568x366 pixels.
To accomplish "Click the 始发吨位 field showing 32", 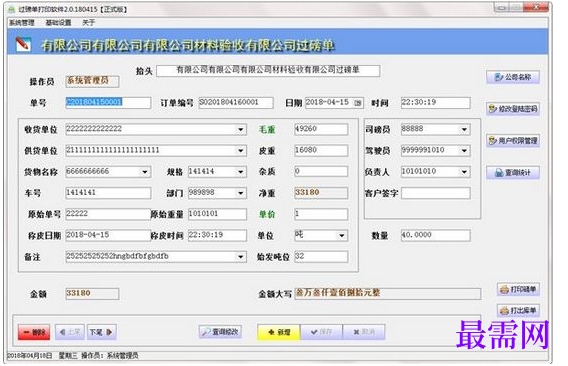I will [321, 257].
